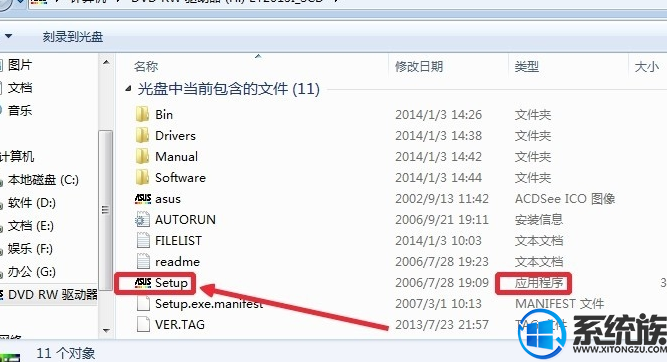This screenshot has height=362, width=667.
Task: Click the readme text document icon
Action: [143, 261]
